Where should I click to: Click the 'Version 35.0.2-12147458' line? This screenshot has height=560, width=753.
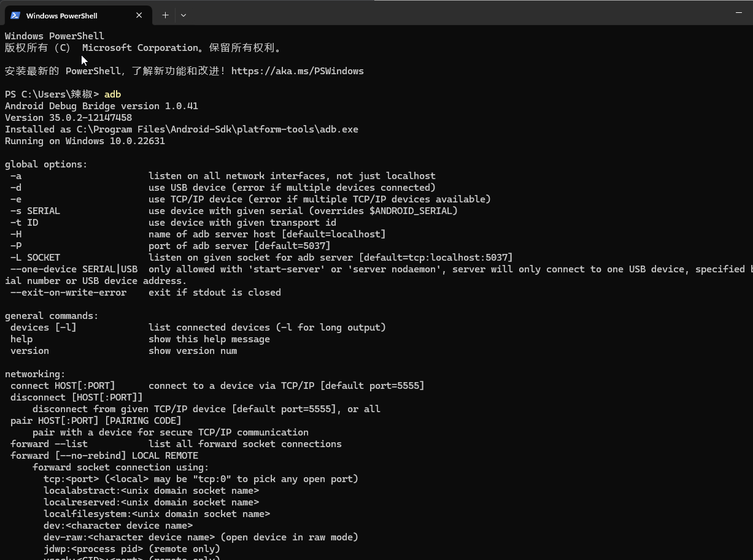tap(68, 118)
